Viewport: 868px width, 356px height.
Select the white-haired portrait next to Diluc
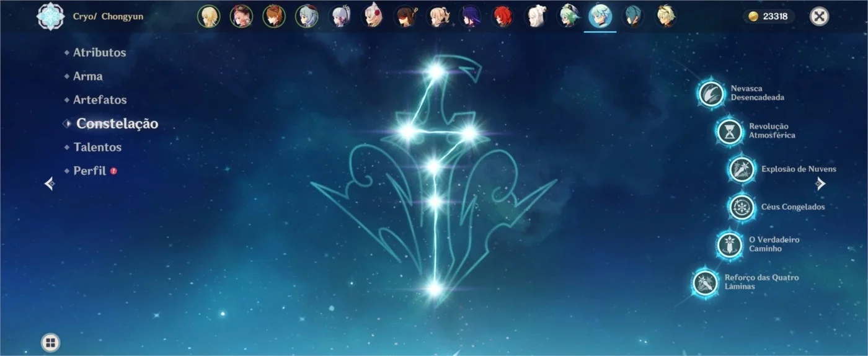pyautogui.click(x=535, y=16)
